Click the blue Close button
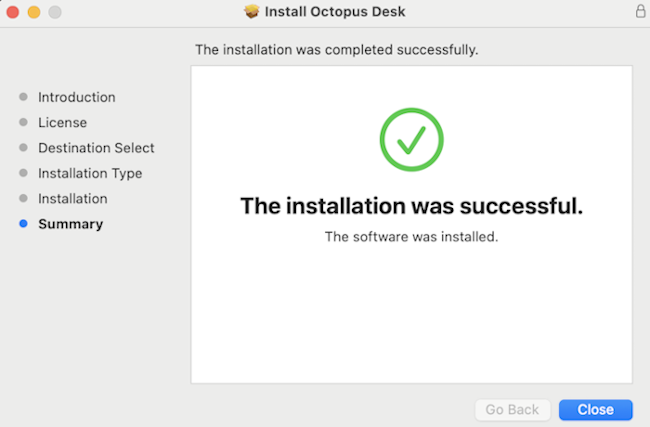The height and width of the screenshot is (427, 650). tap(596, 410)
